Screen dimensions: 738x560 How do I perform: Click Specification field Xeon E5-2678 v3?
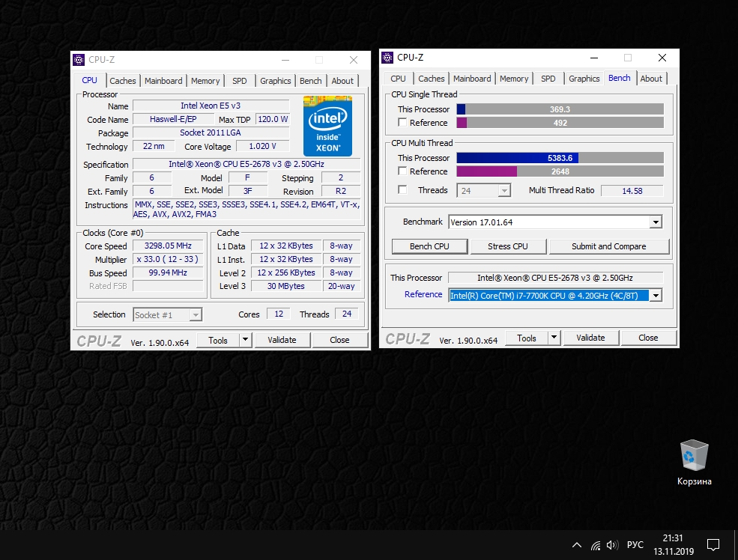pyautogui.click(x=246, y=164)
